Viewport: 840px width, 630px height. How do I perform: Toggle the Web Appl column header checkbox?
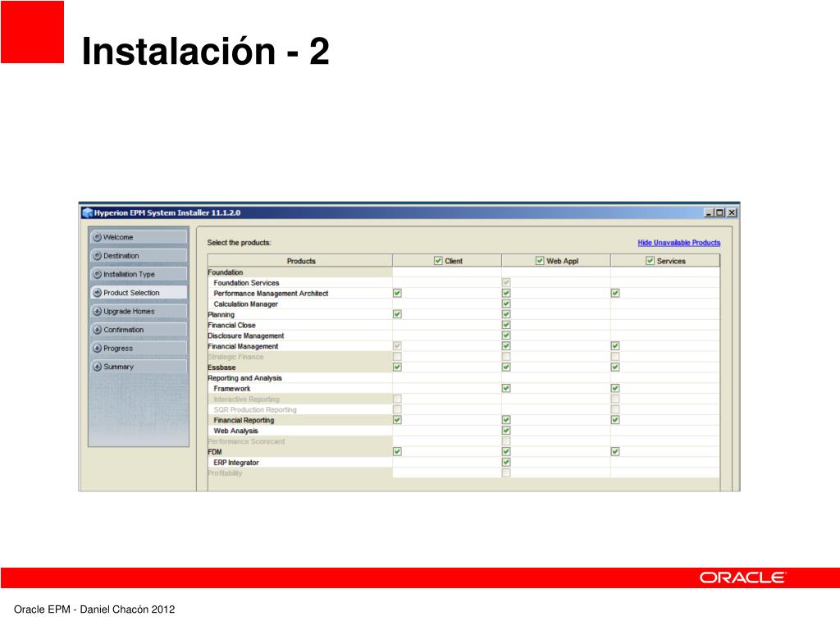click(x=540, y=261)
